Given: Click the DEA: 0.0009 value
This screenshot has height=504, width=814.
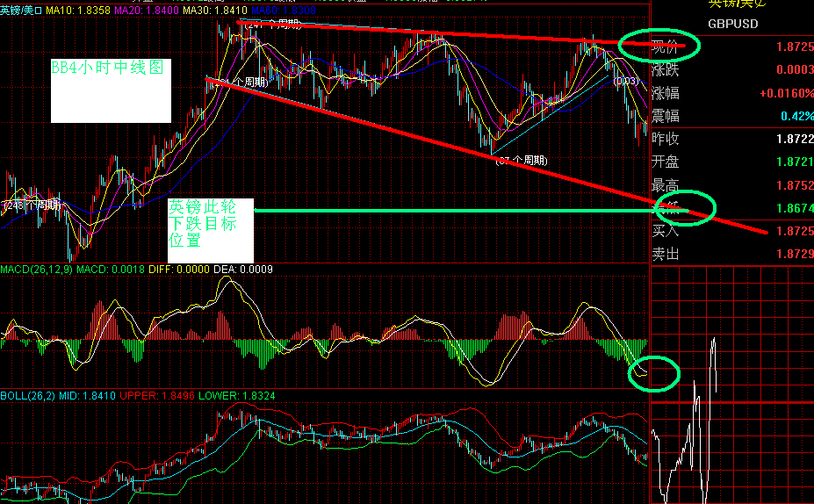Looking at the screenshot, I should tap(242, 270).
